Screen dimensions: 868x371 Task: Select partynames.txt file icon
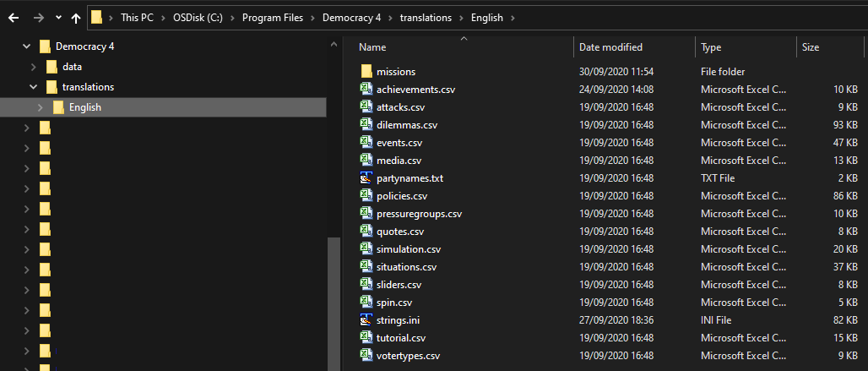pos(366,178)
